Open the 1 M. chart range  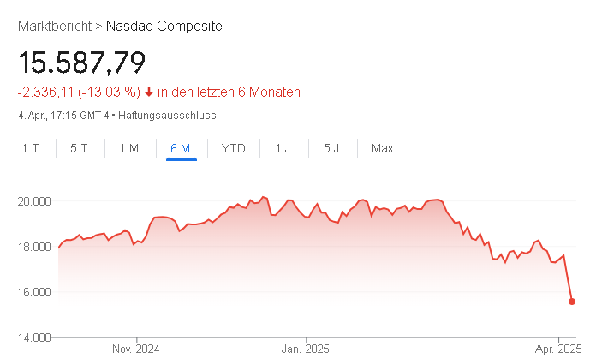coord(130,149)
